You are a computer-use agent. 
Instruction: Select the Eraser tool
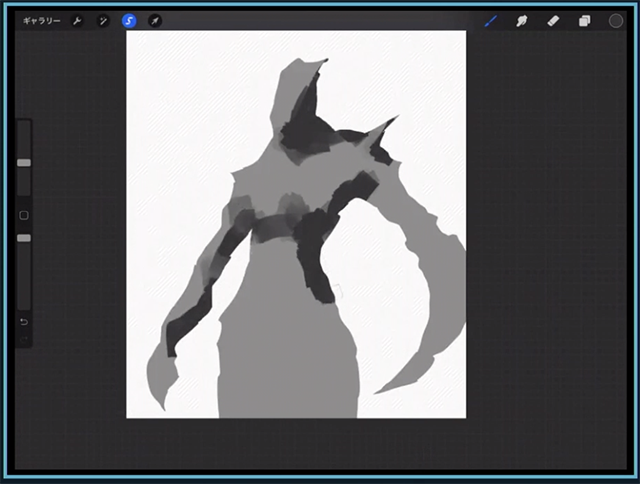pyautogui.click(x=552, y=21)
